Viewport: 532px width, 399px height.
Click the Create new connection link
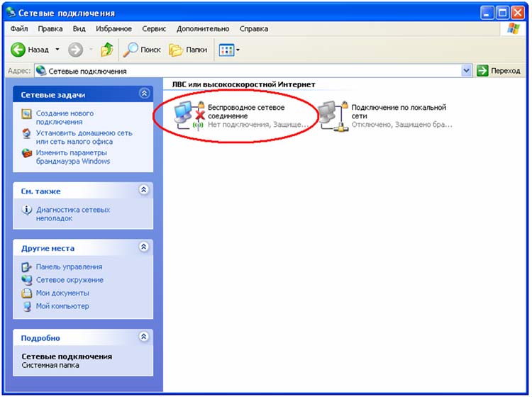[64, 118]
